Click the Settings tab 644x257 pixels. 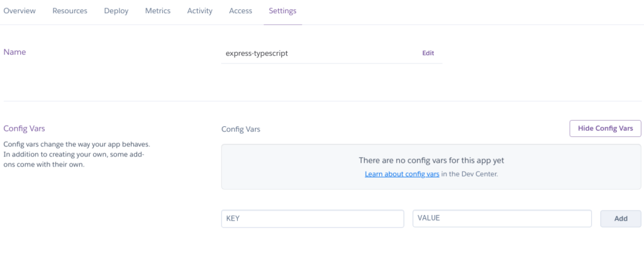(282, 11)
